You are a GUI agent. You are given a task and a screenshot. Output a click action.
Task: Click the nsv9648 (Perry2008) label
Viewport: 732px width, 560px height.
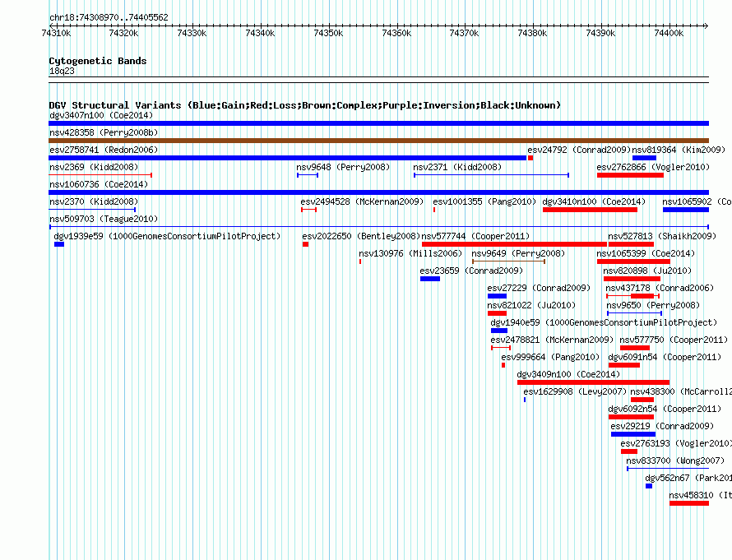(343, 167)
